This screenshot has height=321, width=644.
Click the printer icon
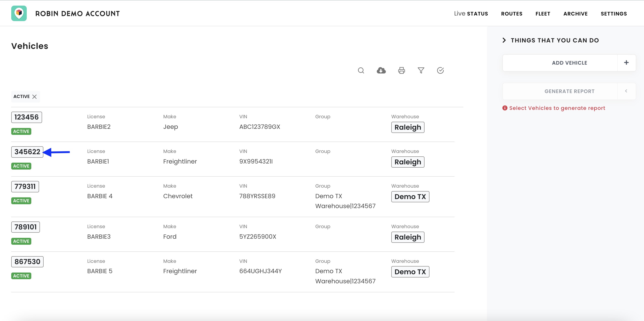tap(401, 71)
